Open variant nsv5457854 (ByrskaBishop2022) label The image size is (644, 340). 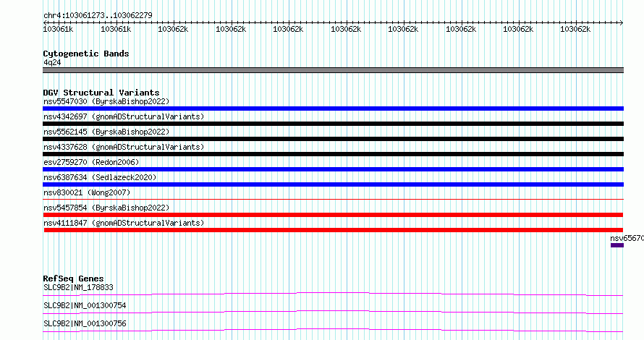[x=106, y=208]
